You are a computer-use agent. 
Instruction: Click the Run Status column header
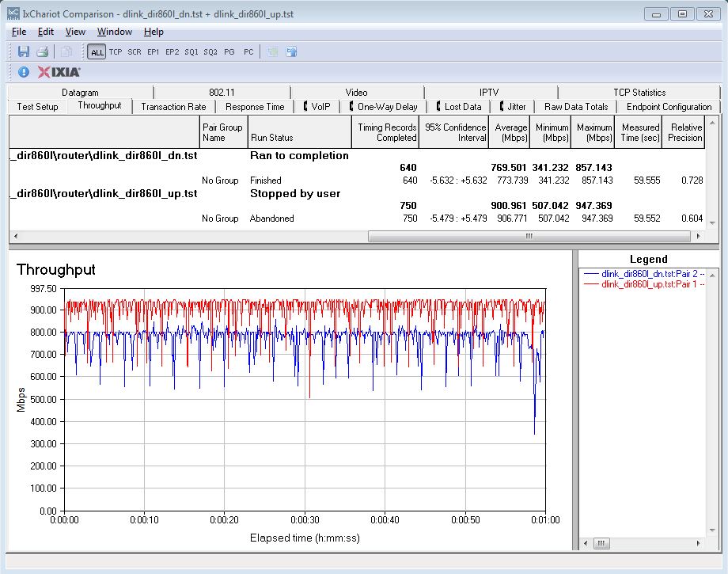pos(299,132)
